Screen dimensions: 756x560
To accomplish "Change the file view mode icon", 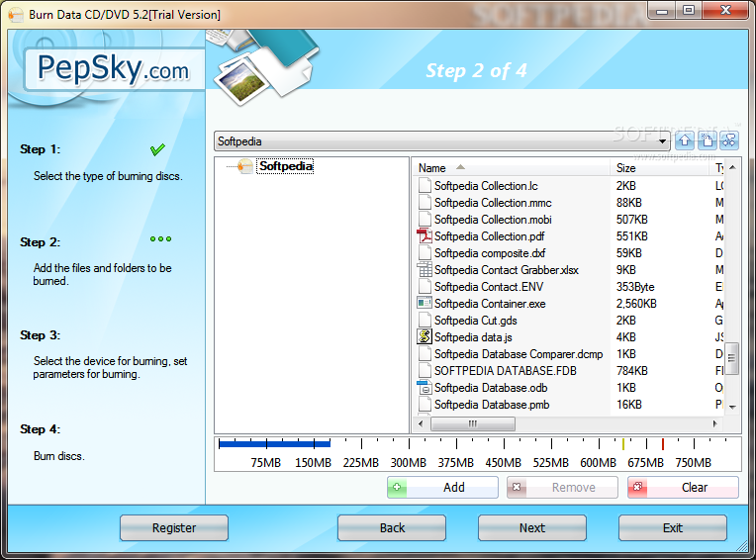I will (729, 140).
